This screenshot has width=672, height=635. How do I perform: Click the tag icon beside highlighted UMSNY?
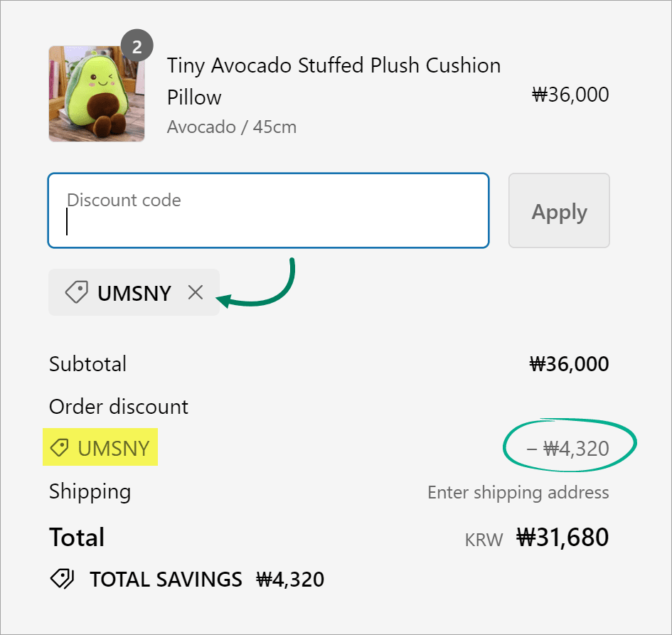coord(60,448)
